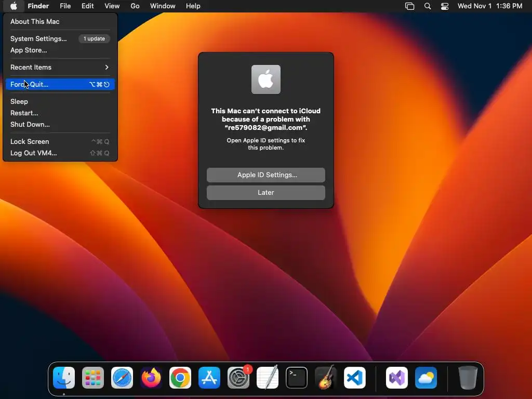Click the Apple ID Settings… button

point(266,175)
